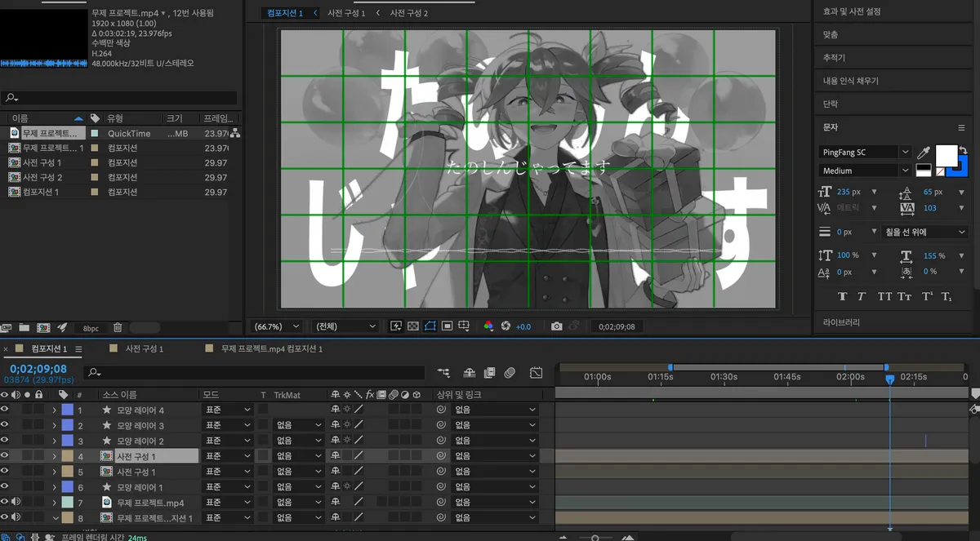Click the project panel search field
980x541 pixels.
(x=118, y=98)
